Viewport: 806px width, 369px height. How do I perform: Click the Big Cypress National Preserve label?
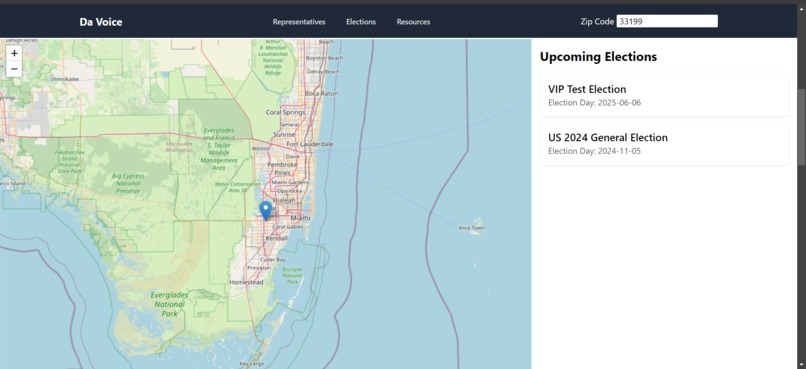128,183
